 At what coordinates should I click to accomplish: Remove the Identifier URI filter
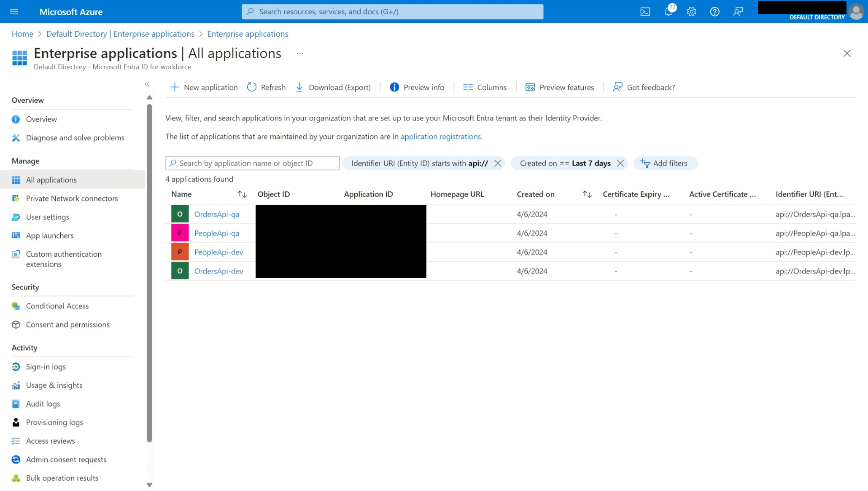coord(498,163)
